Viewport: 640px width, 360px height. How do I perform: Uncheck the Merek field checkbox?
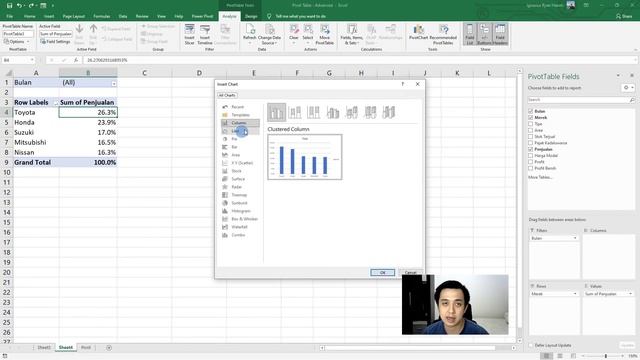pyautogui.click(x=531, y=118)
